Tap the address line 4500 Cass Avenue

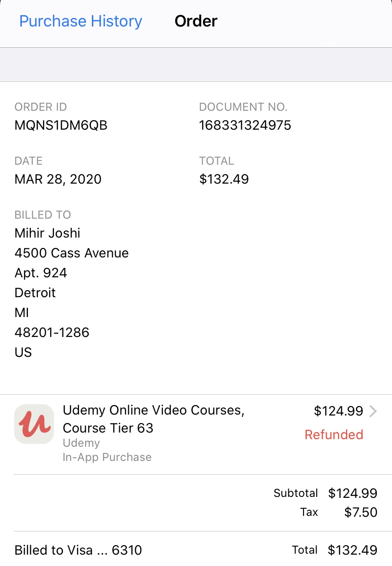click(71, 253)
